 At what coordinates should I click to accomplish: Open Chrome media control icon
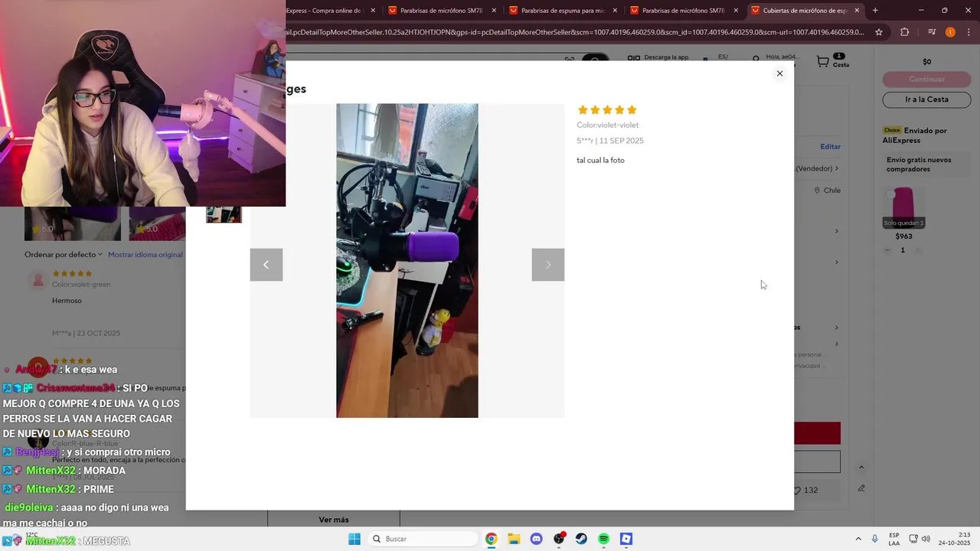pos(932,32)
